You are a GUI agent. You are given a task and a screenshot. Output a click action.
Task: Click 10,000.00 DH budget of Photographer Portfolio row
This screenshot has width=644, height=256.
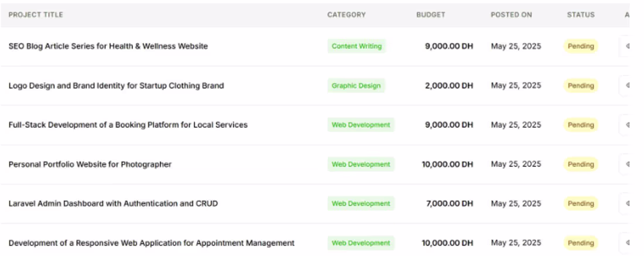coord(447,165)
